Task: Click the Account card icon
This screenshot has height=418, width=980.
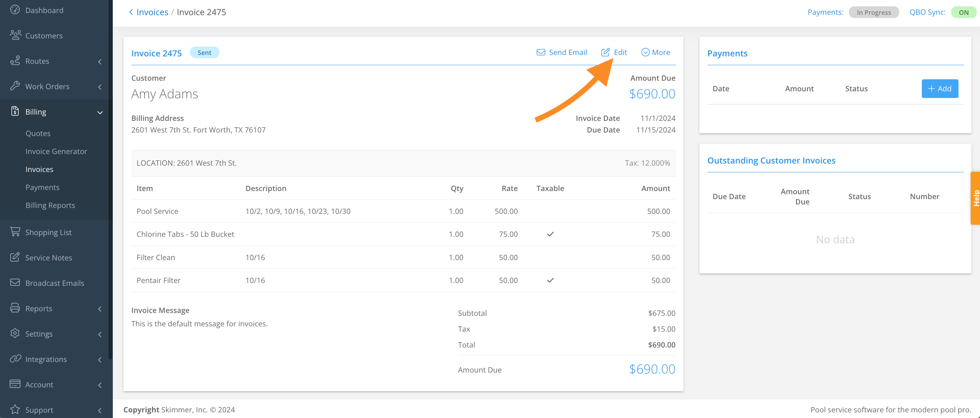Action: 15,384
